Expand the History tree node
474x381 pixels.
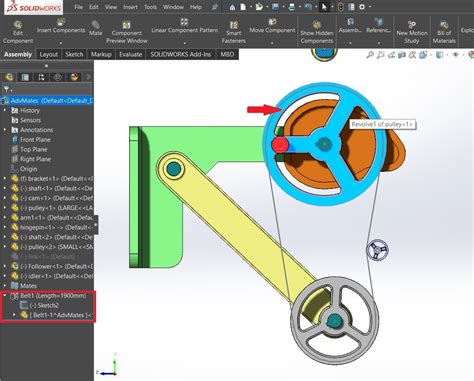tap(5, 110)
